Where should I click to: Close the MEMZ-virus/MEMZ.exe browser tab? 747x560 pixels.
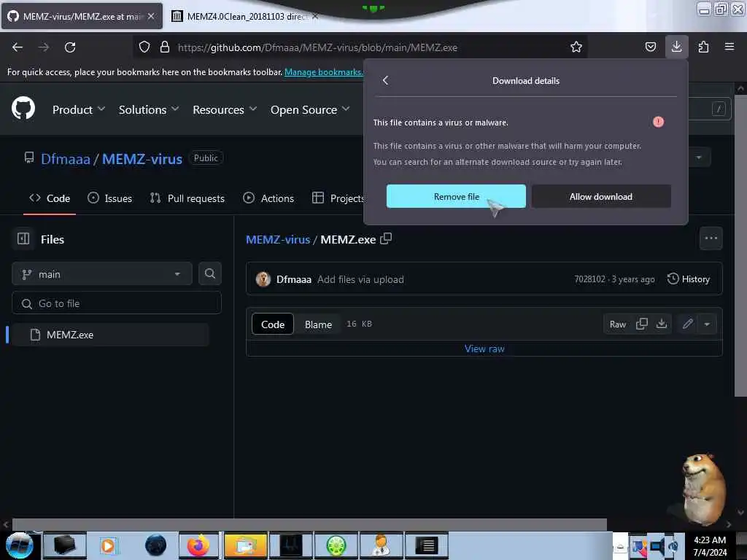pyautogui.click(x=151, y=16)
